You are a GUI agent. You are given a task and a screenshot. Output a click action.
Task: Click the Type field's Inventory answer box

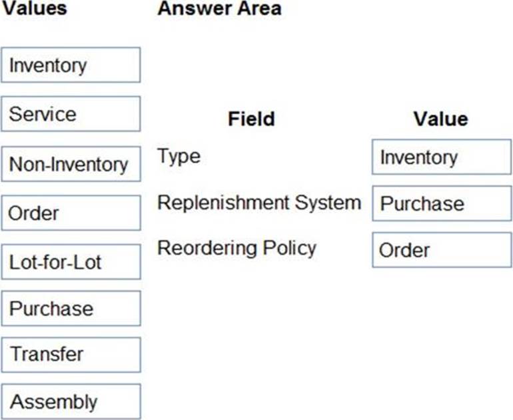(441, 157)
